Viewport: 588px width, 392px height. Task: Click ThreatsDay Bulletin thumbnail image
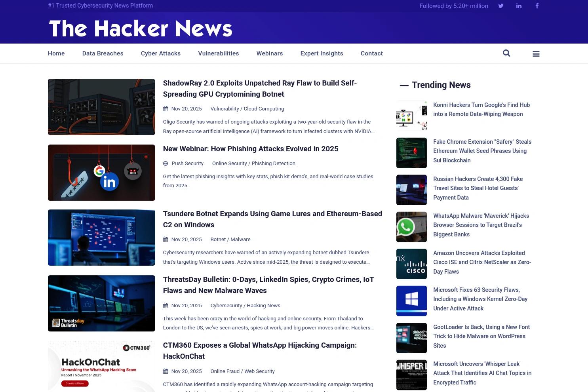[x=101, y=303]
